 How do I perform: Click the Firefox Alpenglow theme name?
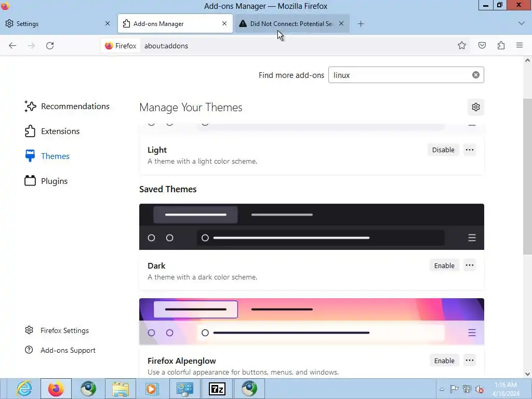[181, 361]
